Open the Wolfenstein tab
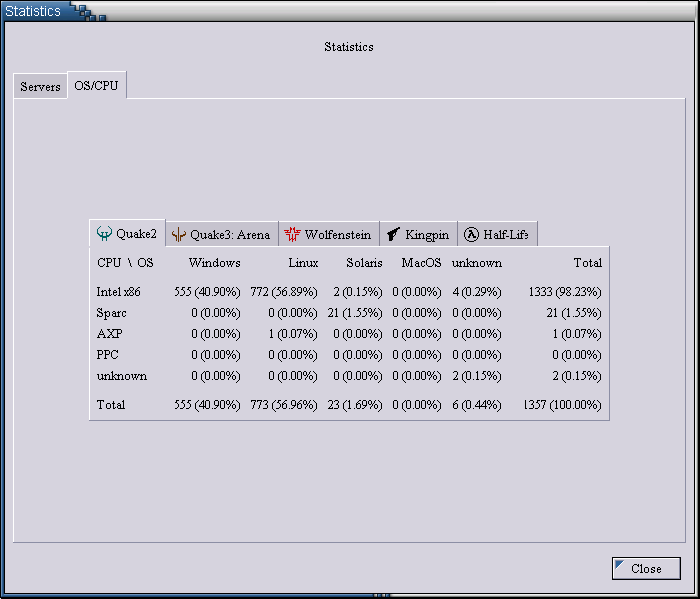The height and width of the screenshot is (599, 700). [x=329, y=234]
